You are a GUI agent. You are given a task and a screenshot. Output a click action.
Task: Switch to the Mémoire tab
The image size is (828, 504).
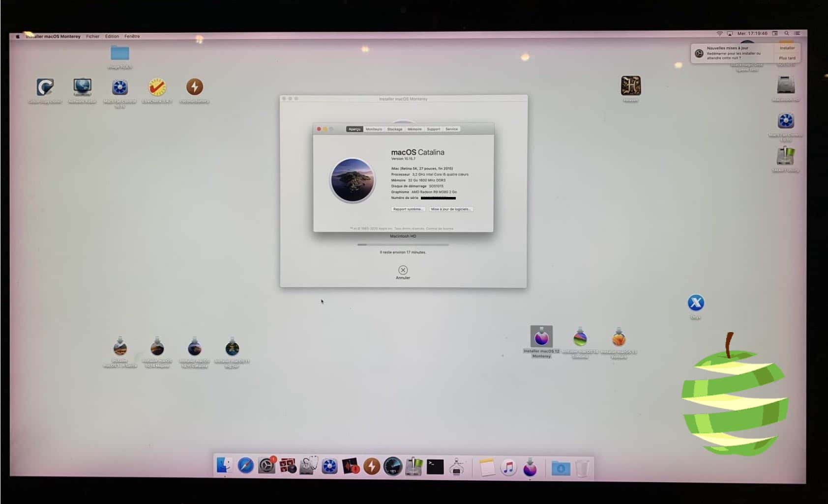[414, 129]
